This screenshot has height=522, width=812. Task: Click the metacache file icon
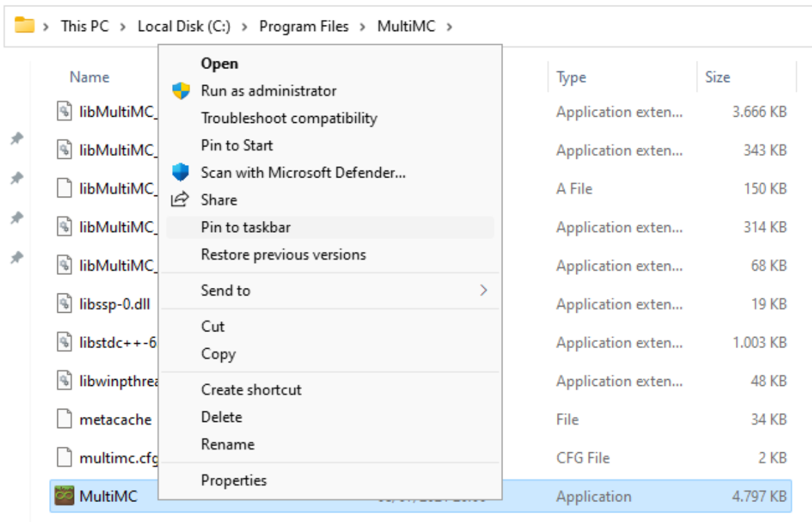pyautogui.click(x=64, y=419)
